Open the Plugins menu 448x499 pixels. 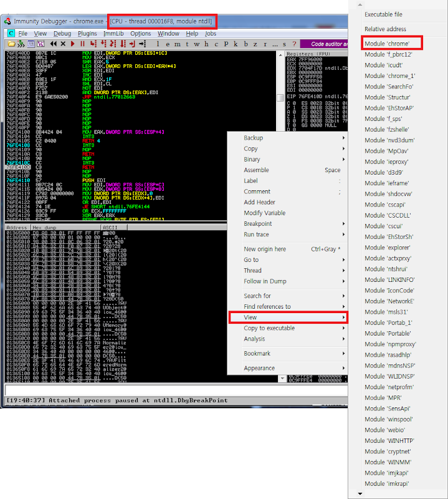coord(87,34)
